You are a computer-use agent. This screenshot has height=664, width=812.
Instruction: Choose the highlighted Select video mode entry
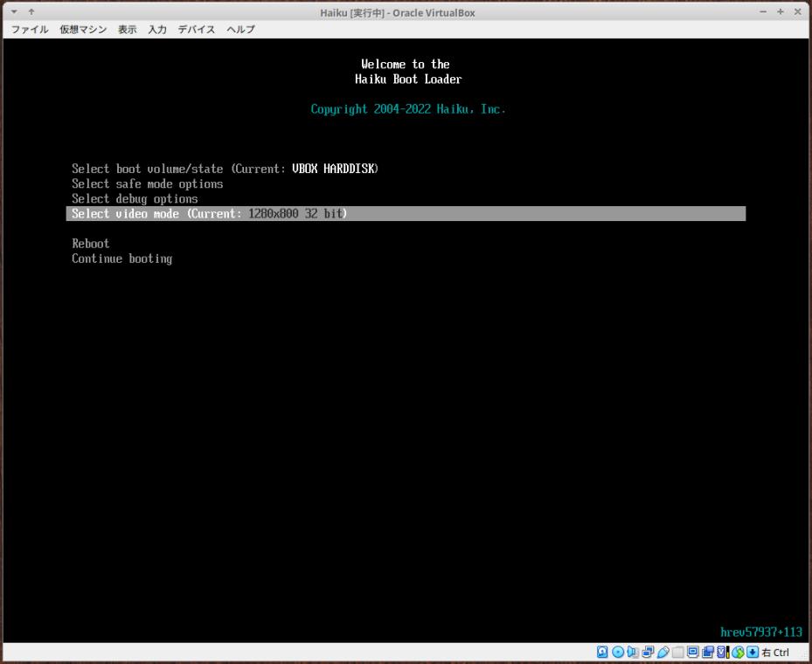(x=406, y=214)
